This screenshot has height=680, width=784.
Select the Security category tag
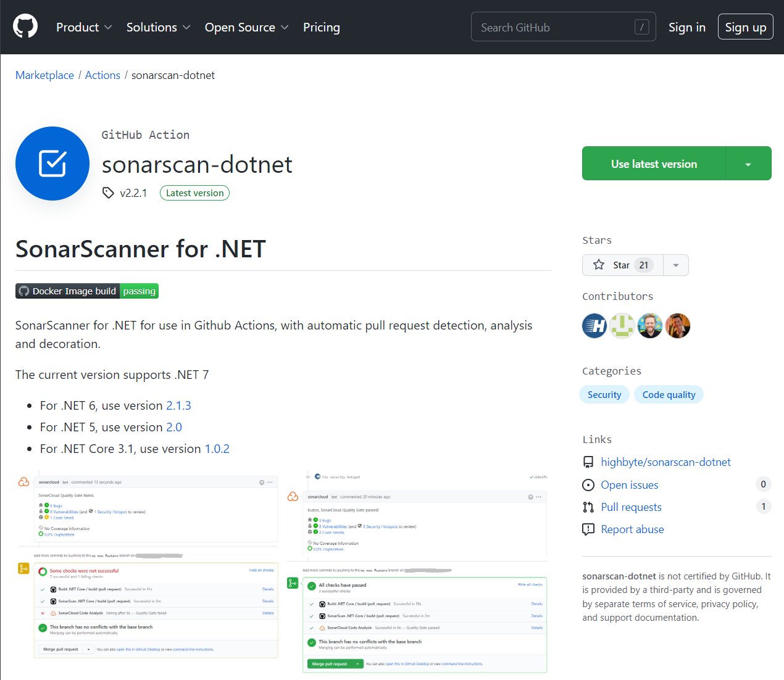coord(604,394)
